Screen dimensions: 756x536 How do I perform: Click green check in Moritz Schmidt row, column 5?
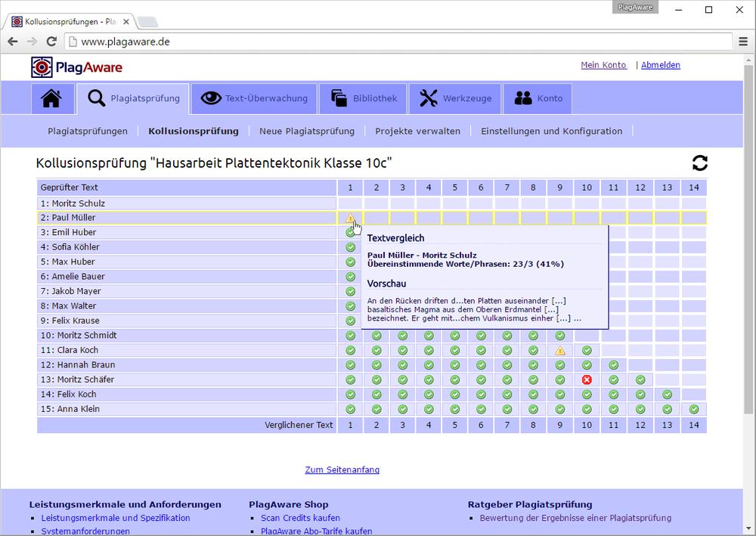point(454,336)
